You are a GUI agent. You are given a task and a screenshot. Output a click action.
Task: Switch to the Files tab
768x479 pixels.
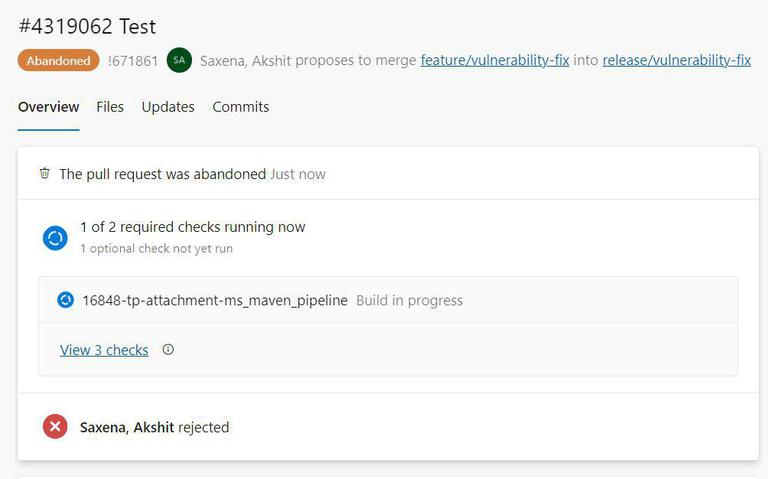pos(110,107)
